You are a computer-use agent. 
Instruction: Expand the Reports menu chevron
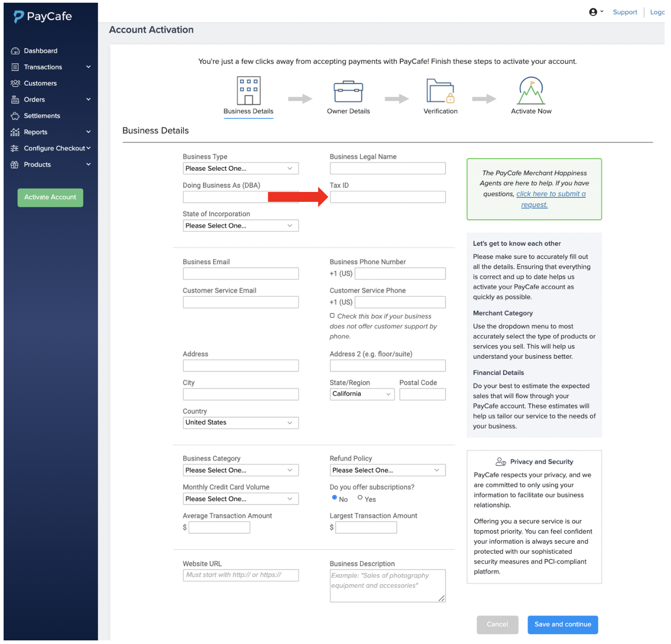pyautogui.click(x=89, y=132)
